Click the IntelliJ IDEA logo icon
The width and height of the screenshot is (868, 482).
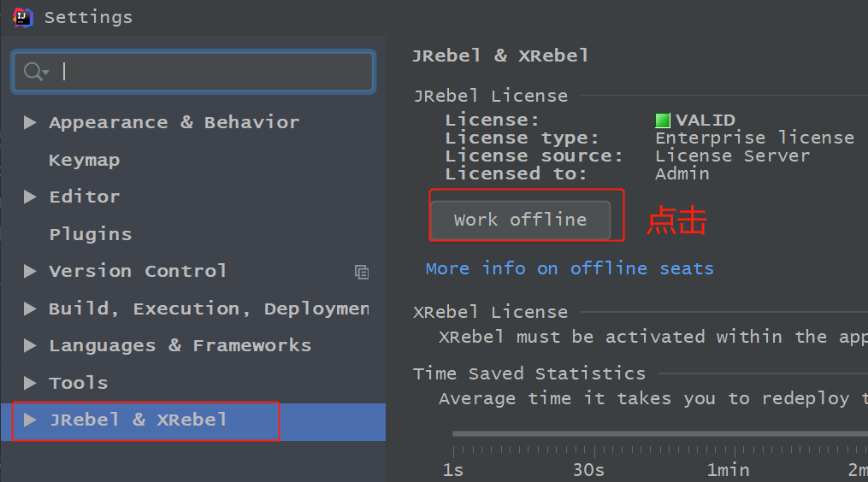[23, 17]
